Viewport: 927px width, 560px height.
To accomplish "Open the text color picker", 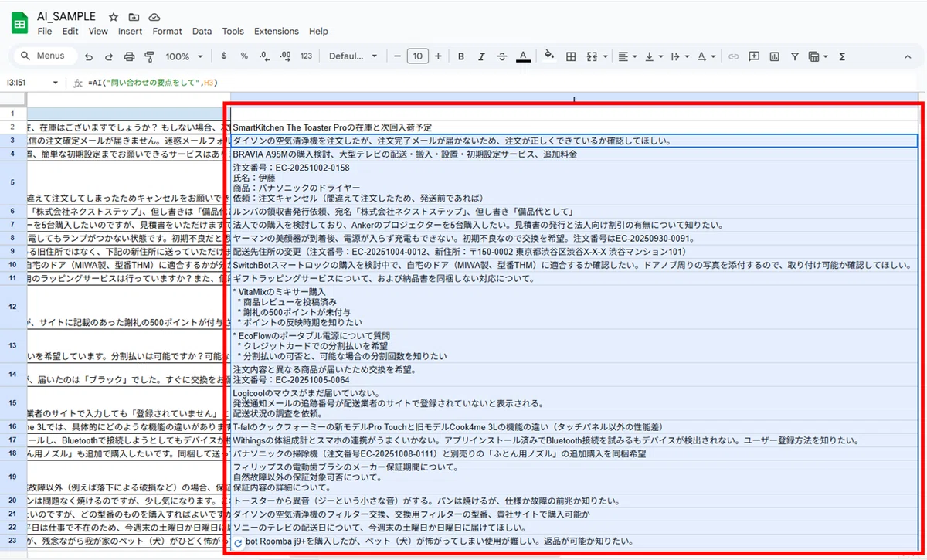I will pos(523,56).
